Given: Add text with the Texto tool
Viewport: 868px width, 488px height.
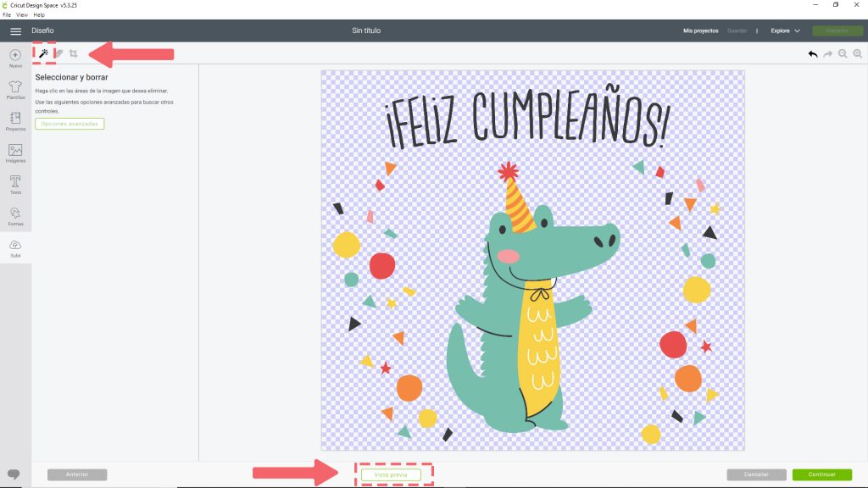Looking at the screenshot, I should coord(15,185).
